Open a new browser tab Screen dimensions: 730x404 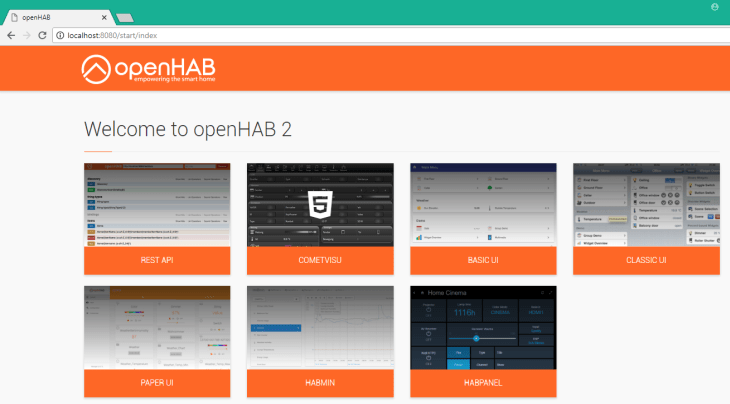click(x=125, y=18)
